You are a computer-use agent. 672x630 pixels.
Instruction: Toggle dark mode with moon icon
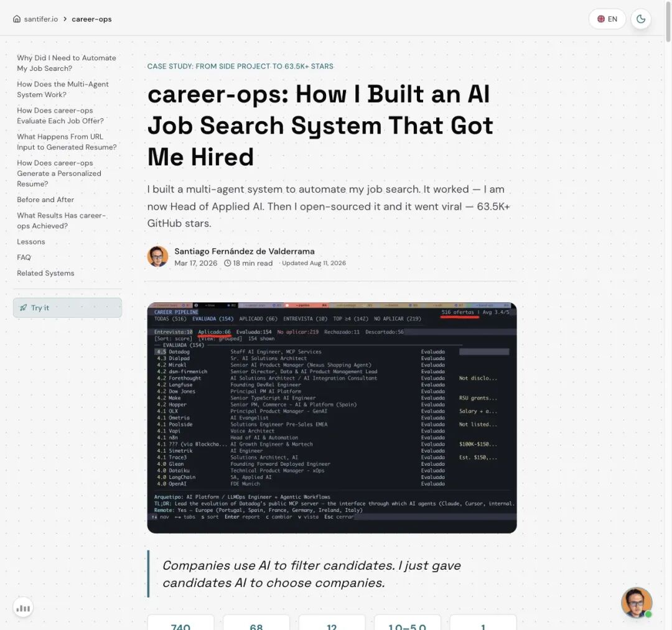coord(641,19)
